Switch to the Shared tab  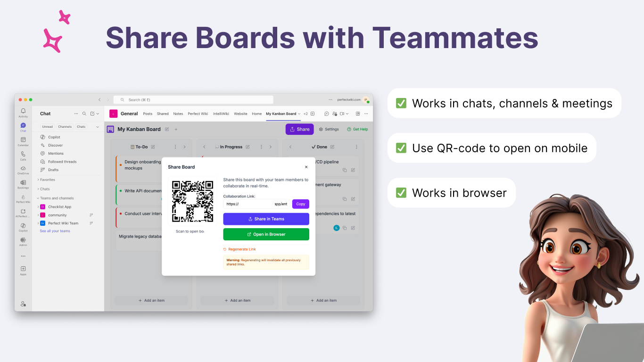tap(163, 114)
